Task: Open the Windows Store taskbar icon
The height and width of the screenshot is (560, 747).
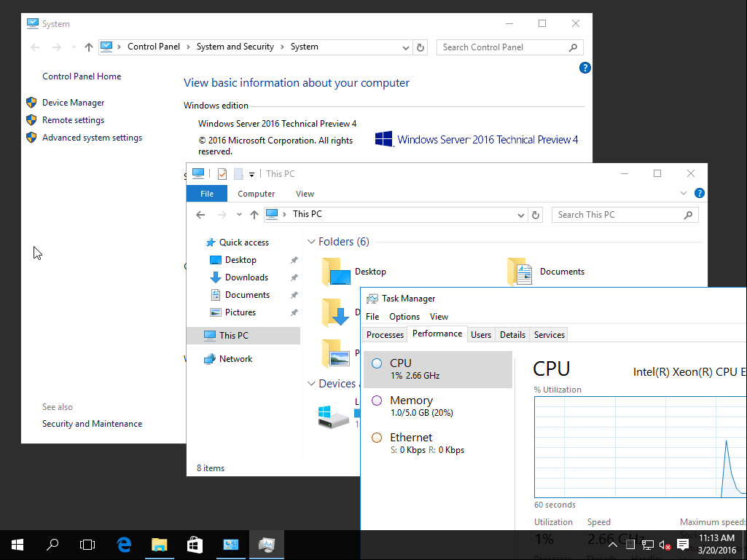Action: click(x=195, y=544)
